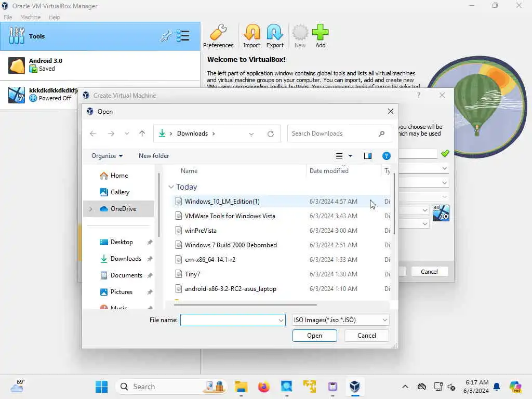Open Organize dropdown menu
Image resolution: width=532 pixels, height=399 pixels.
[107, 156]
